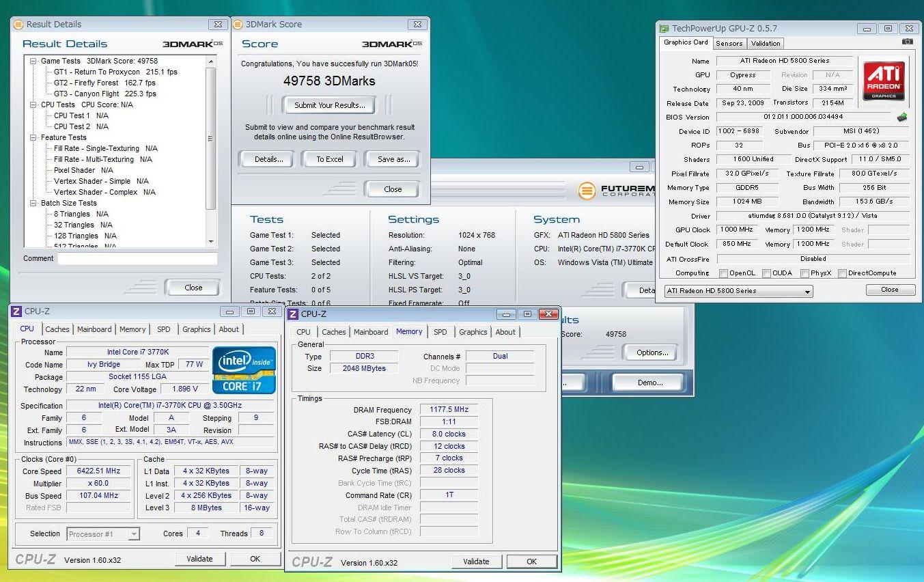The image size is (924, 582).
Task: Click the CAS# Latency 8.0 clocks value
Action: coord(449,434)
